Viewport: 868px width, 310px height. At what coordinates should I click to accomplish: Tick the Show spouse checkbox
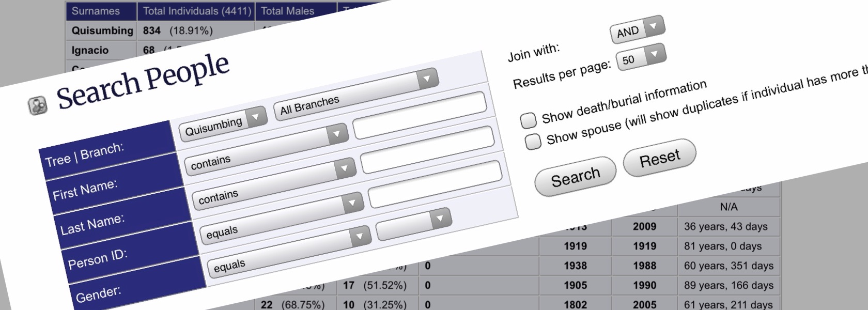click(533, 141)
